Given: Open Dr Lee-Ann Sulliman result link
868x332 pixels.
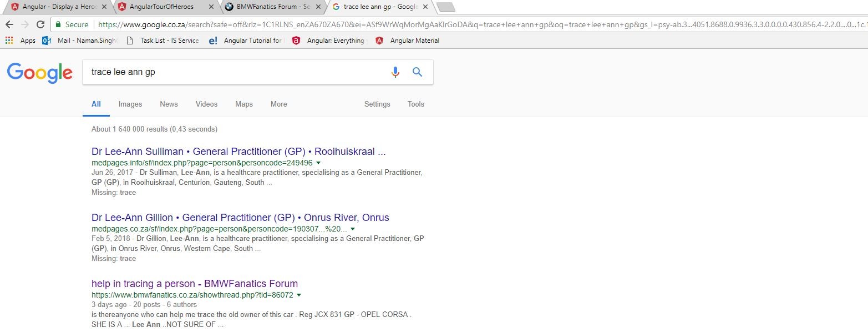Looking at the screenshot, I should coord(238,152).
